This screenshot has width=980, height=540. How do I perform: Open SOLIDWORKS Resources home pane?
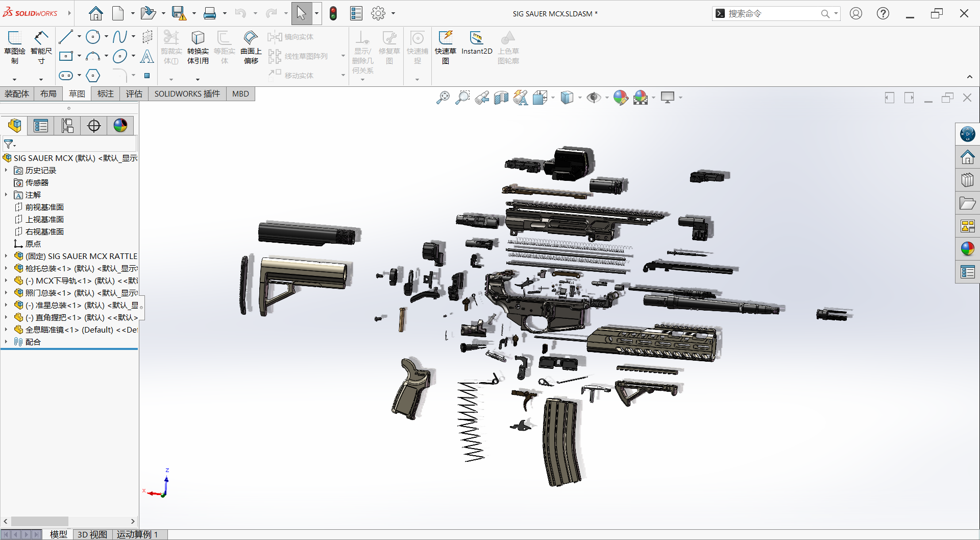coord(967,157)
